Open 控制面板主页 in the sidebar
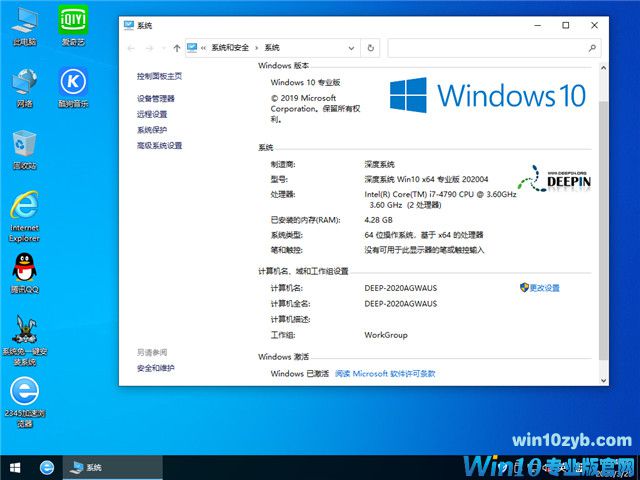Viewport: 640px width, 480px height. point(159,76)
